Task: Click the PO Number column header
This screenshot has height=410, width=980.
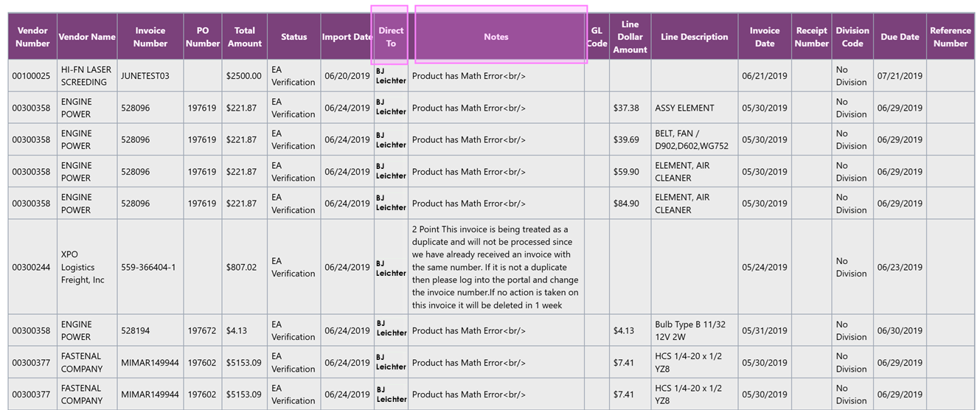Action: [x=203, y=37]
